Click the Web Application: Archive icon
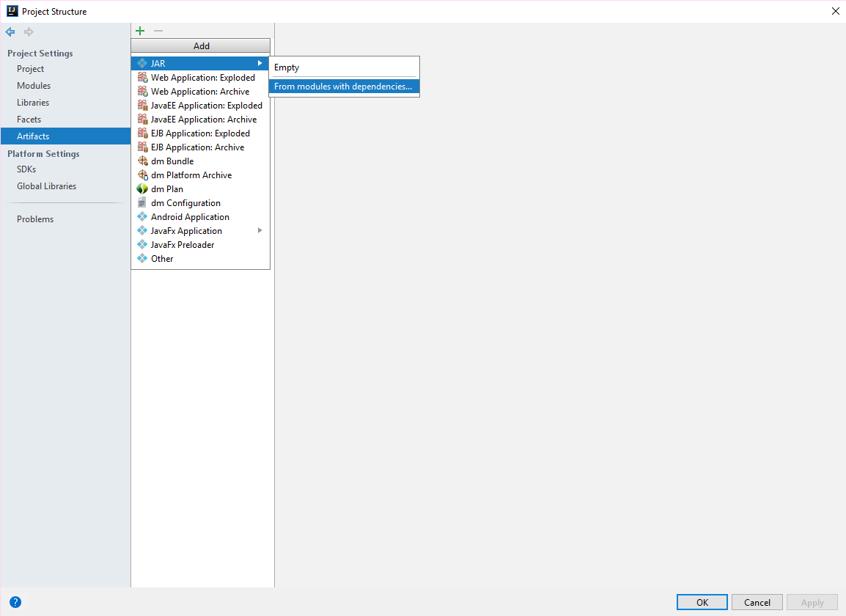 click(x=142, y=91)
